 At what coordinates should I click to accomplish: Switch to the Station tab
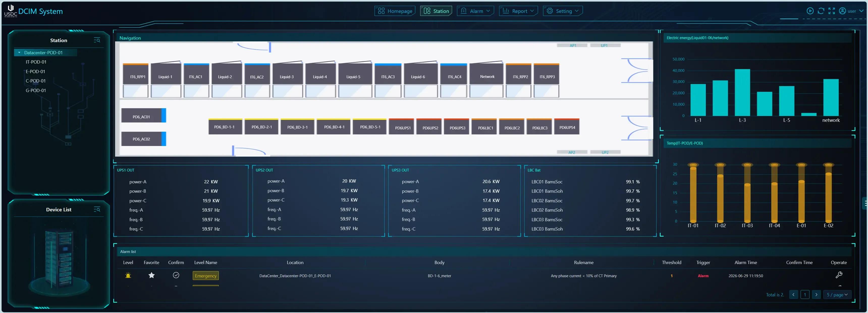click(436, 11)
